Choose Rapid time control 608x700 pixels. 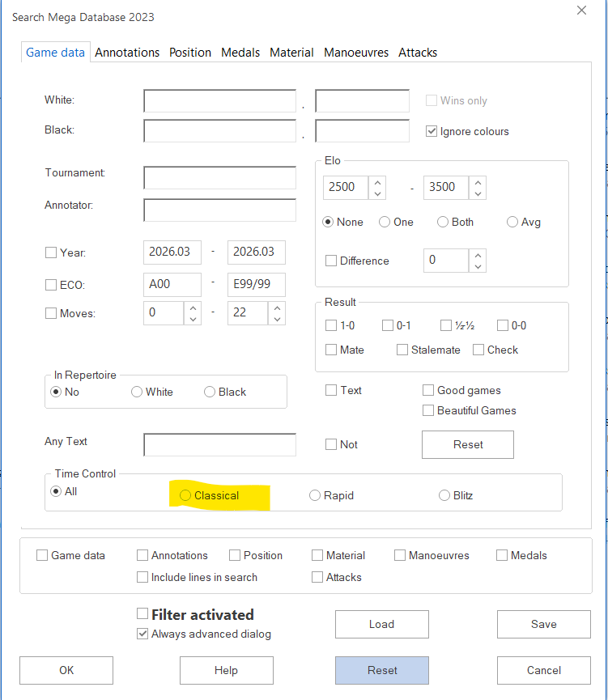[x=315, y=495]
